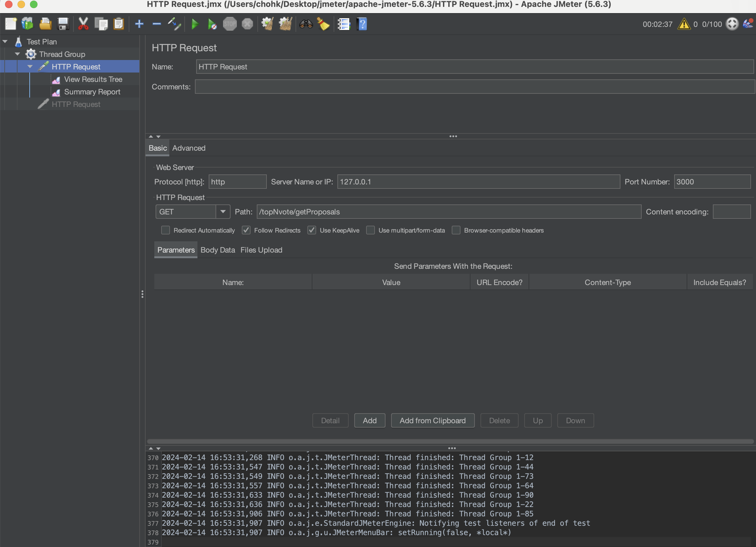Tick Browser-compatible headers checkbox
This screenshot has width=756, height=547.
456,230
